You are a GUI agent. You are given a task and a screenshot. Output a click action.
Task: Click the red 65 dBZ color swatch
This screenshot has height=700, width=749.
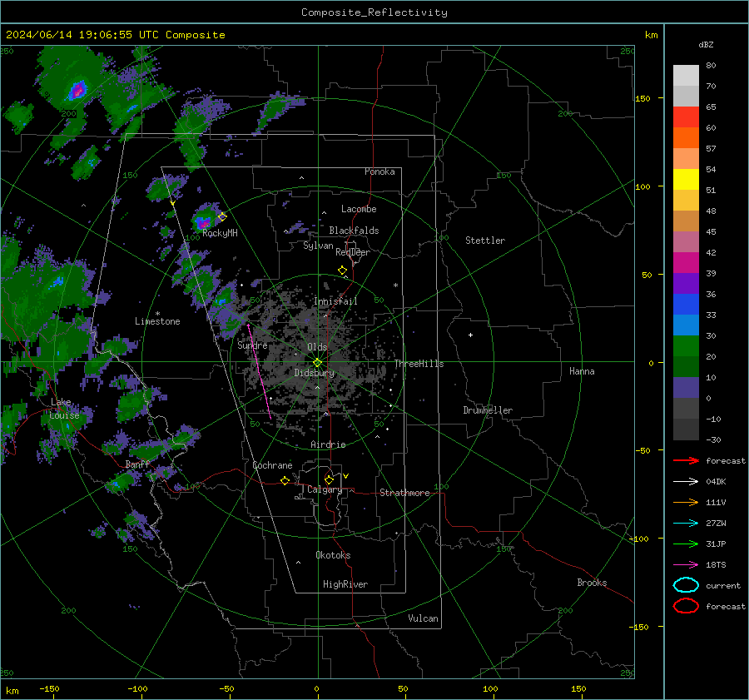click(x=686, y=117)
